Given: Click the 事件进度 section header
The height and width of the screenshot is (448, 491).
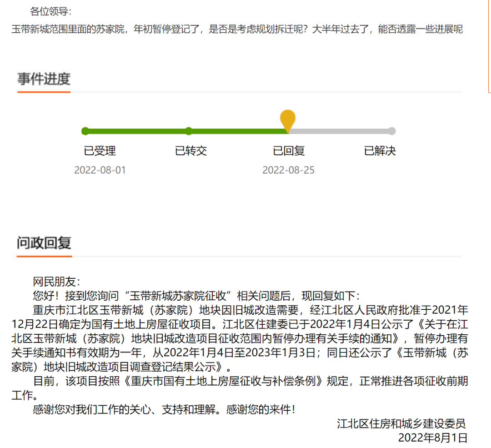Looking at the screenshot, I should (x=44, y=78).
